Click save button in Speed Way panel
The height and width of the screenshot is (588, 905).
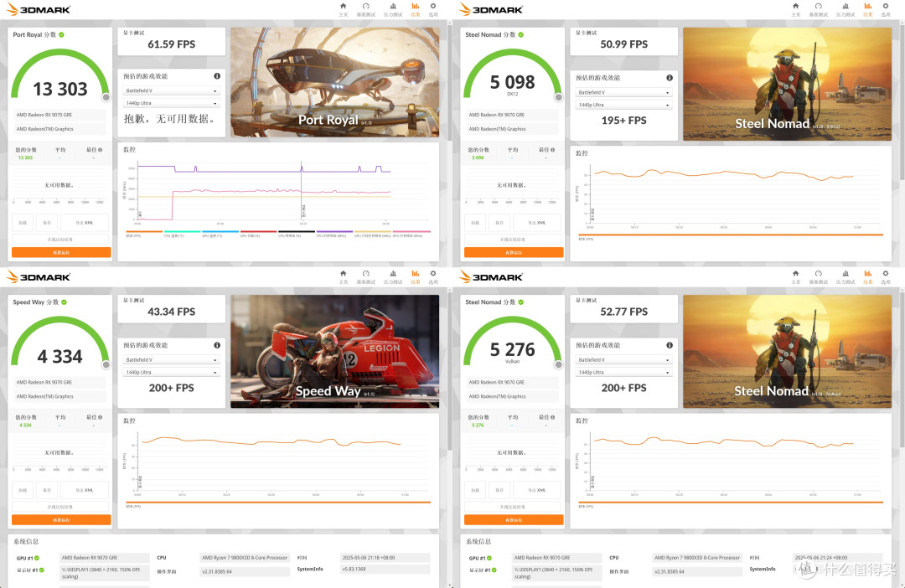pyautogui.click(x=47, y=490)
